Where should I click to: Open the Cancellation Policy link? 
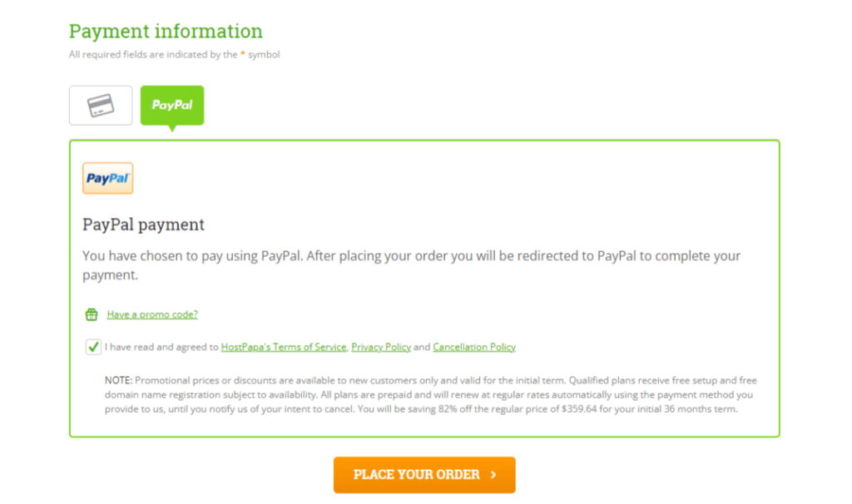coord(474,347)
